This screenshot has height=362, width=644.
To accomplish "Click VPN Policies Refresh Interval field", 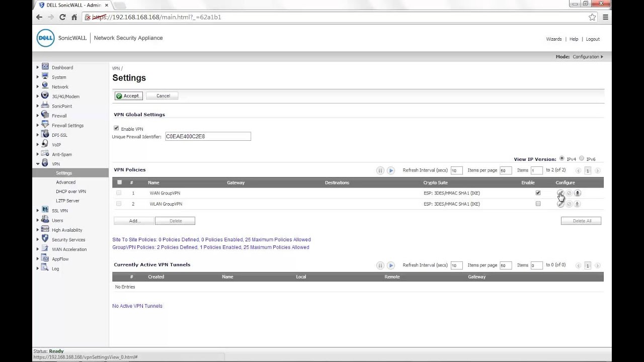I will [456, 170].
